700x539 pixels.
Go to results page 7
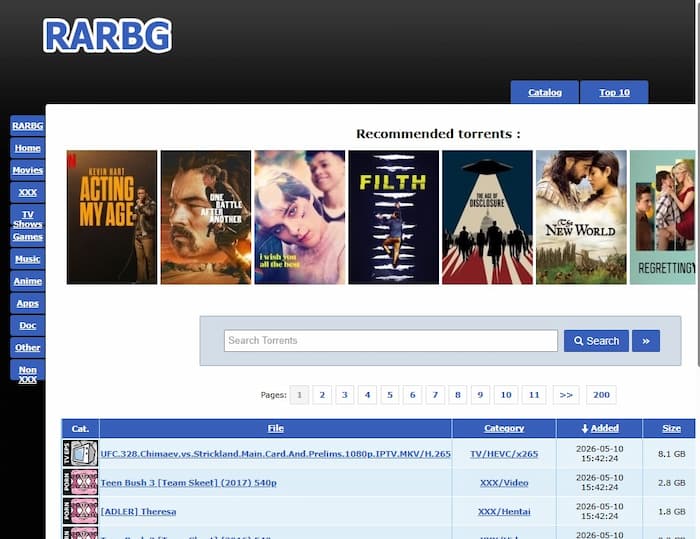coord(435,395)
